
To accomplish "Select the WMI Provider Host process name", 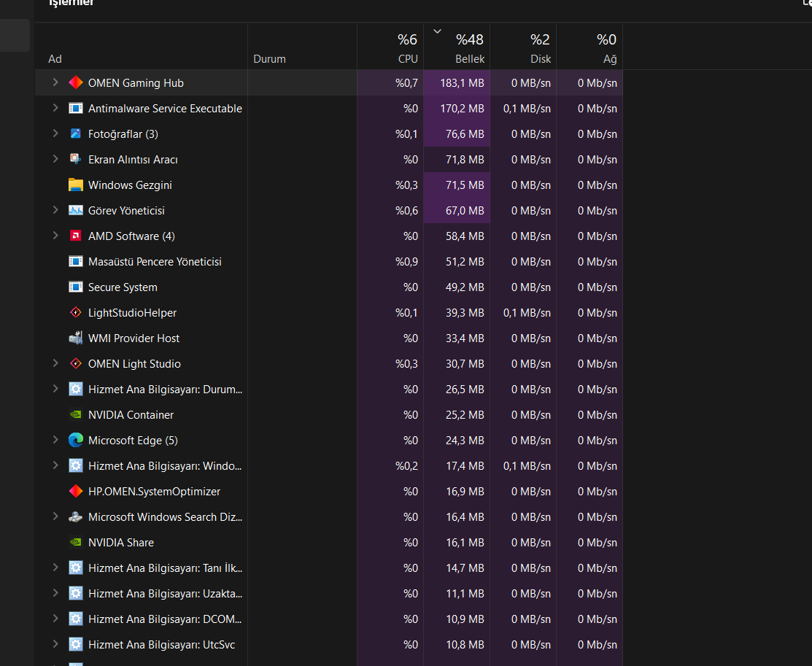I will click(x=134, y=338).
